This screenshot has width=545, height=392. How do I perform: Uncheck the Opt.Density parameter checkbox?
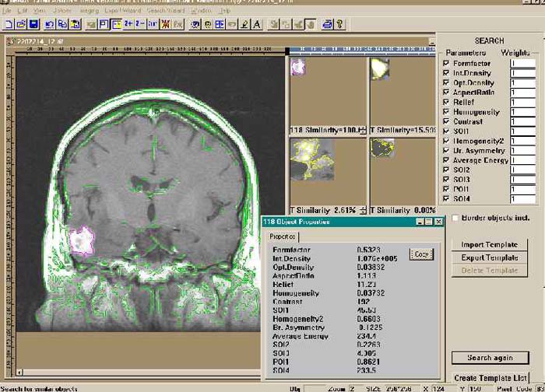coord(446,82)
